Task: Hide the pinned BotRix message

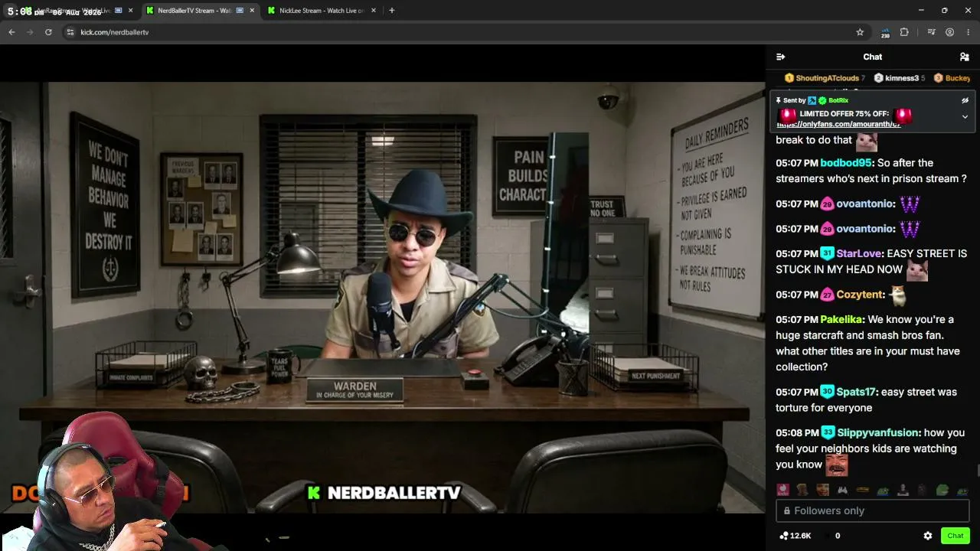Action: [x=965, y=100]
